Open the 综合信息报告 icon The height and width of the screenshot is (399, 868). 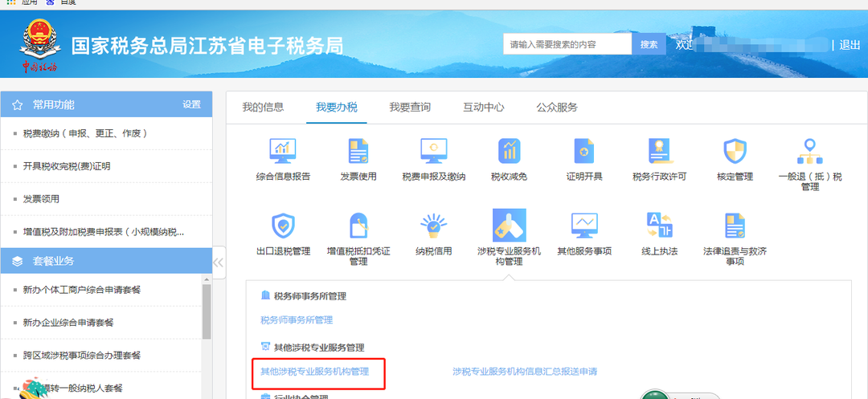[x=283, y=151]
